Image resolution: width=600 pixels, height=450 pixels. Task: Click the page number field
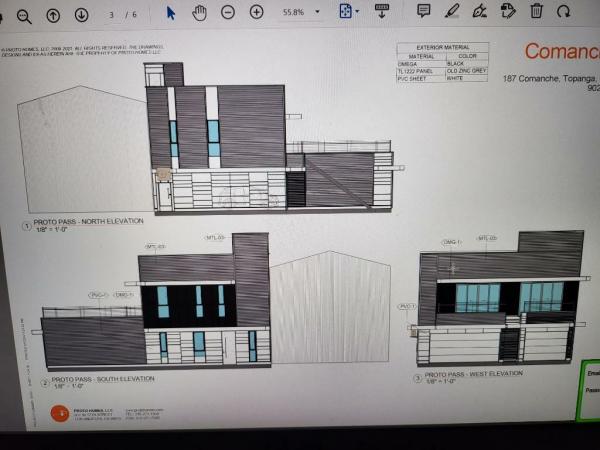click(113, 14)
